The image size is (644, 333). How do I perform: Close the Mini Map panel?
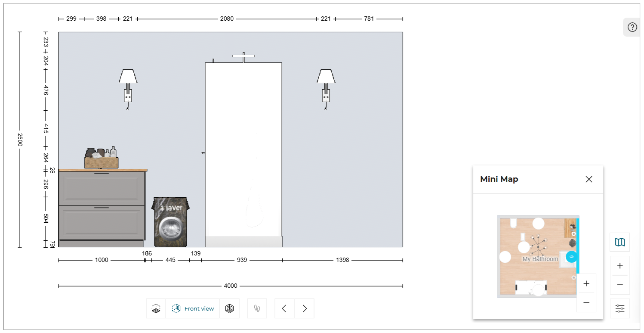(x=589, y=179)
